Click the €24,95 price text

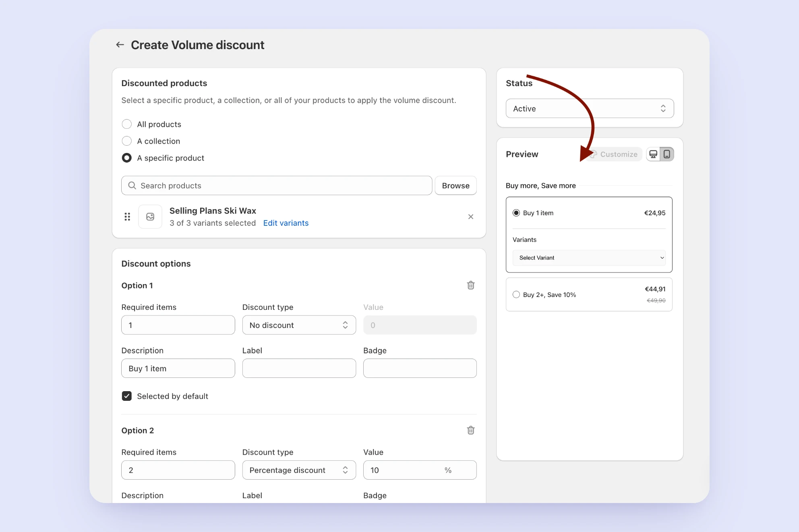click(655, 213)
